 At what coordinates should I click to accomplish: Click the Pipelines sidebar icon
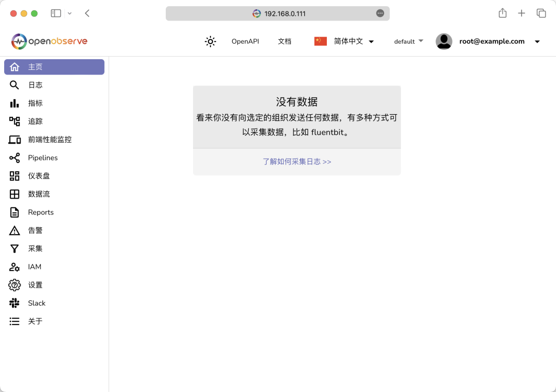(42, 157)
